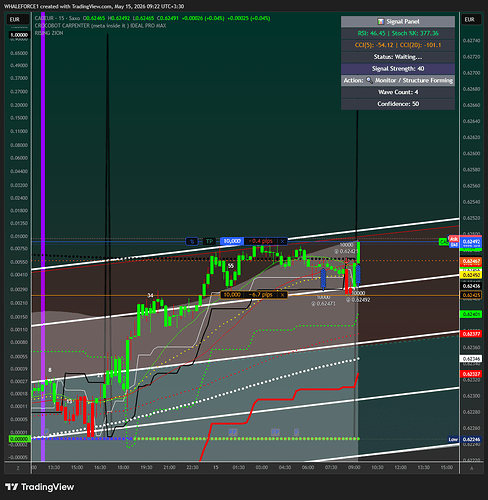Open the EUR currency selector top right
The width and height of the screenshot is (488, 500).
(470, 20)
